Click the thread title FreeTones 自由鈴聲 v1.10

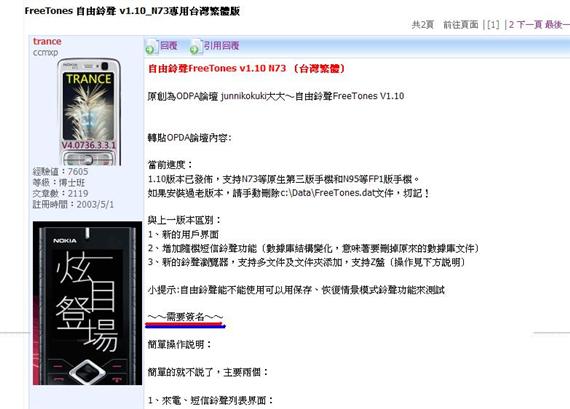point(132,11)
